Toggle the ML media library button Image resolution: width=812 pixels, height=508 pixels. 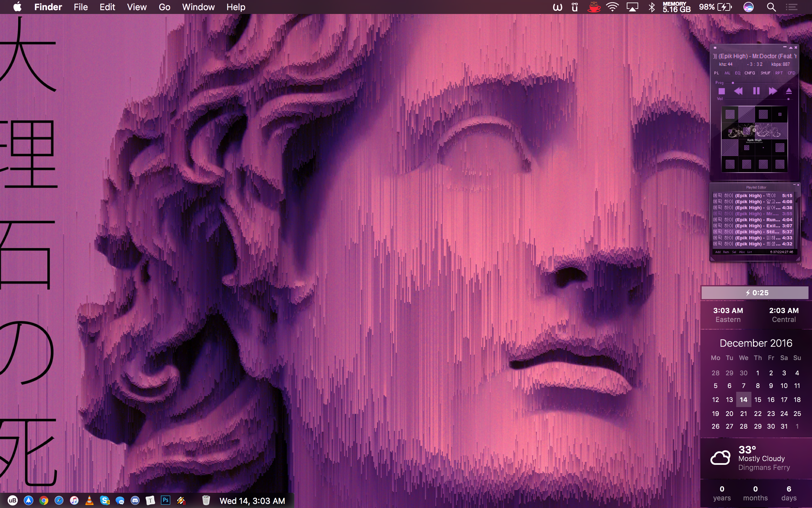point(727,73)
